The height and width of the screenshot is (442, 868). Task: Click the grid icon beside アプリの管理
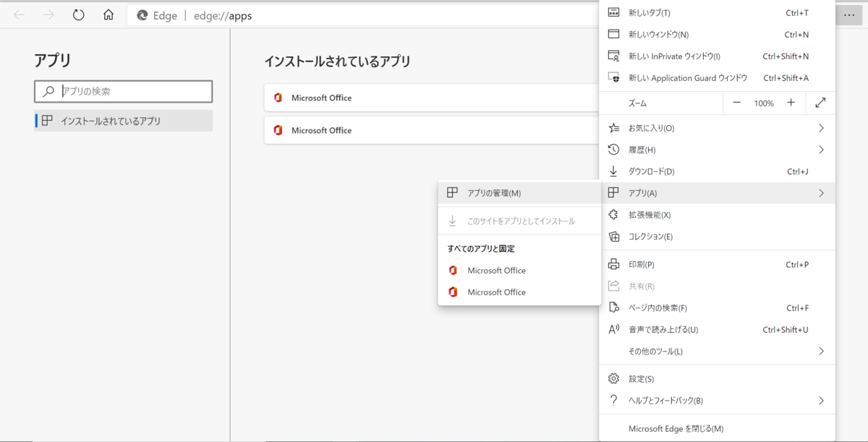[452, 192]
